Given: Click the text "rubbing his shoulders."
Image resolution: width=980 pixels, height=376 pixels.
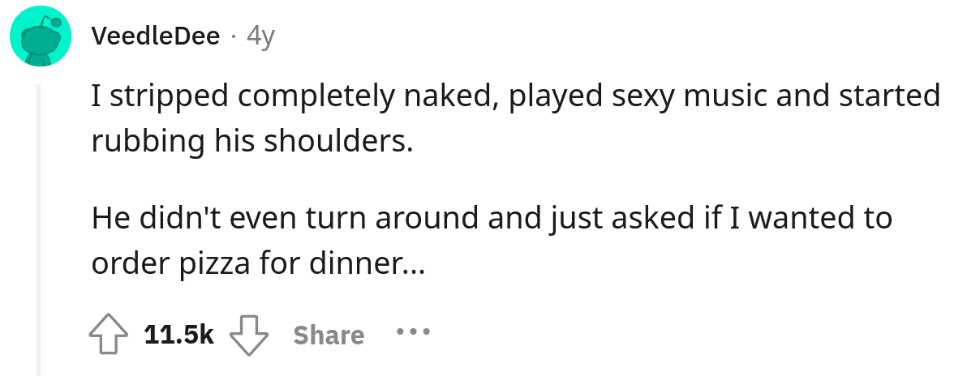Looking at the screenshot, I should 252,142.
